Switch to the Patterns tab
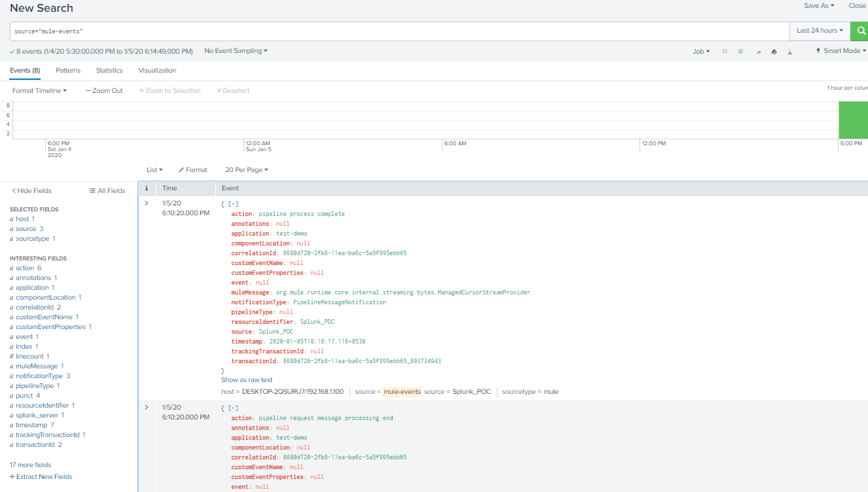The height and width of the screenshot is (492, 868). [68, 71]
